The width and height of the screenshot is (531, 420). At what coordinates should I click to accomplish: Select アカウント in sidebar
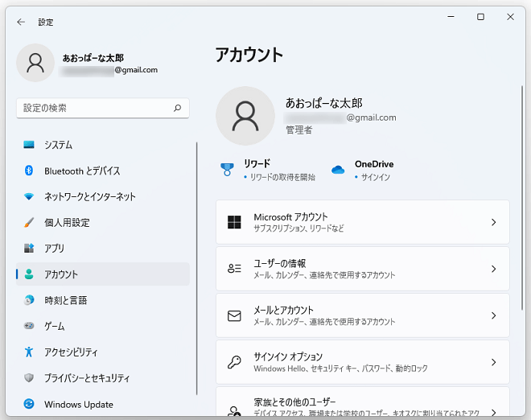(x=103, y=274)
